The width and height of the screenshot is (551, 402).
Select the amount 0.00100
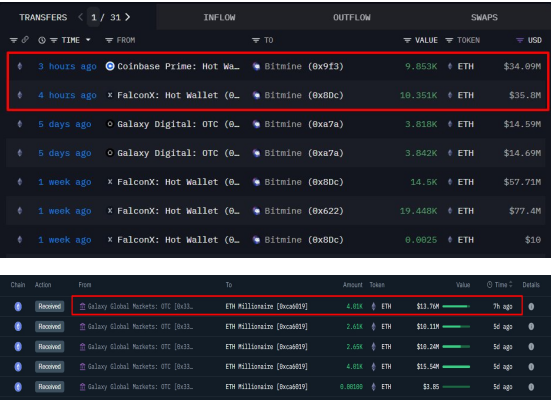(x=351, y=387)
